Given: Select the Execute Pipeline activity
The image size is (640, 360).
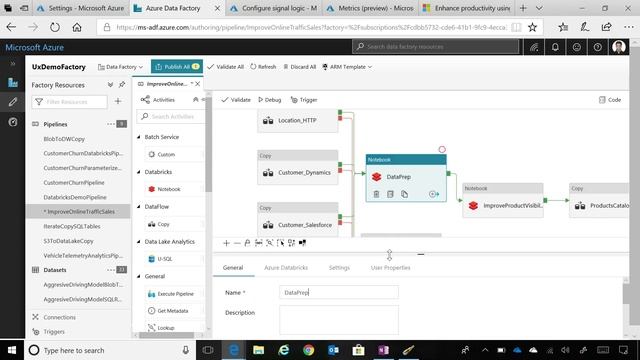Looking at the screenshot, I should (x=174, y=294).
